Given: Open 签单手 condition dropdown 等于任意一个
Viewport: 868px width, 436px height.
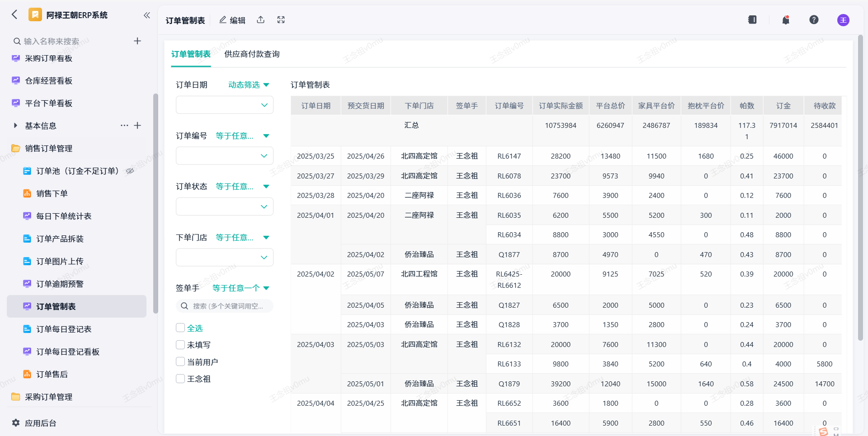Looking at the screenshot, I should coord(241,288).
